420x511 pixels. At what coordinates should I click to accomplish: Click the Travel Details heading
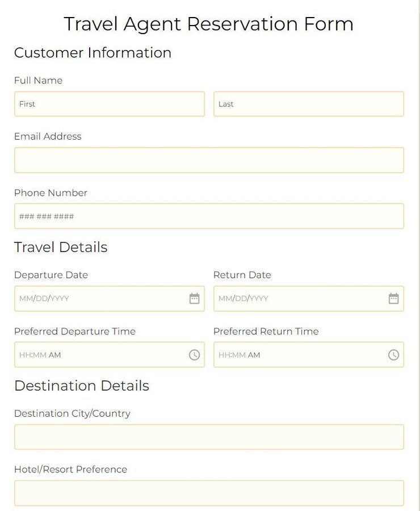[x=61, y=247]
